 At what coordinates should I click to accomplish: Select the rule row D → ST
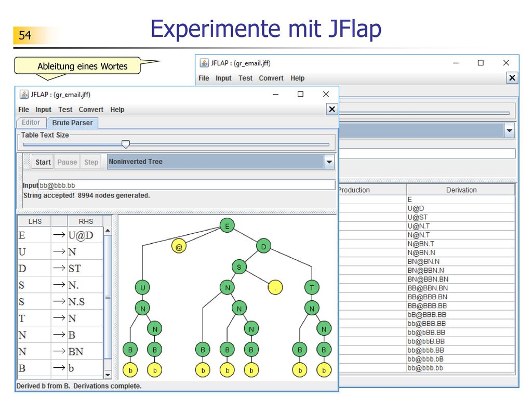pyautogui.click(x=60, y=269)
